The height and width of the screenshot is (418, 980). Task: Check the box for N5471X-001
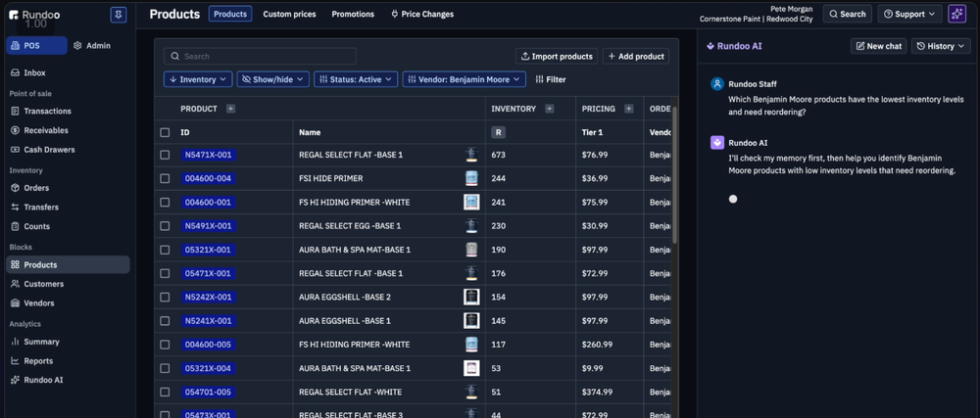coord(165,155)
